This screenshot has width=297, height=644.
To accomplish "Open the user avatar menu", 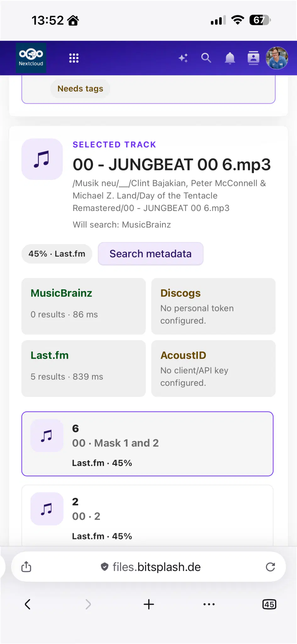I will (x=277, y=58).
